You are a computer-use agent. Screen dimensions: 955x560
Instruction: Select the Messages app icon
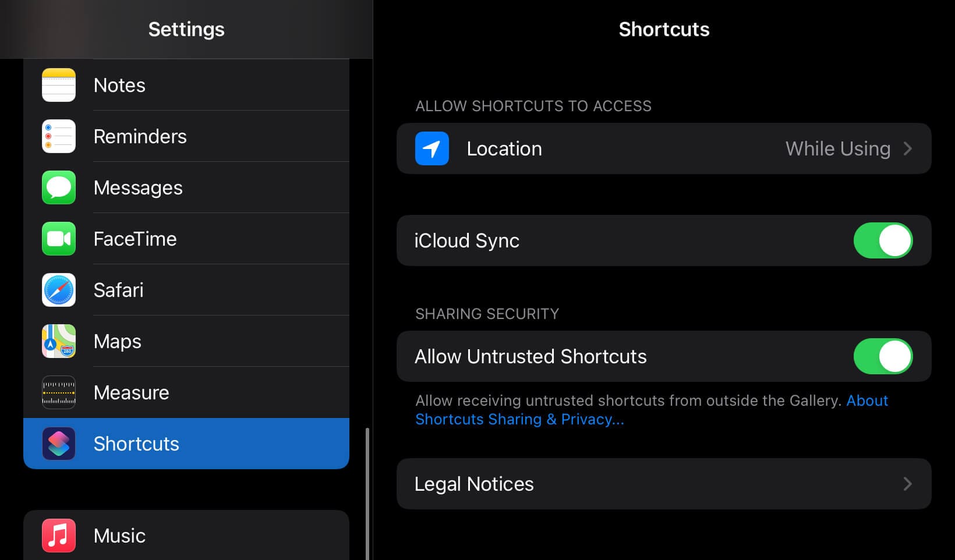[58, 187]
